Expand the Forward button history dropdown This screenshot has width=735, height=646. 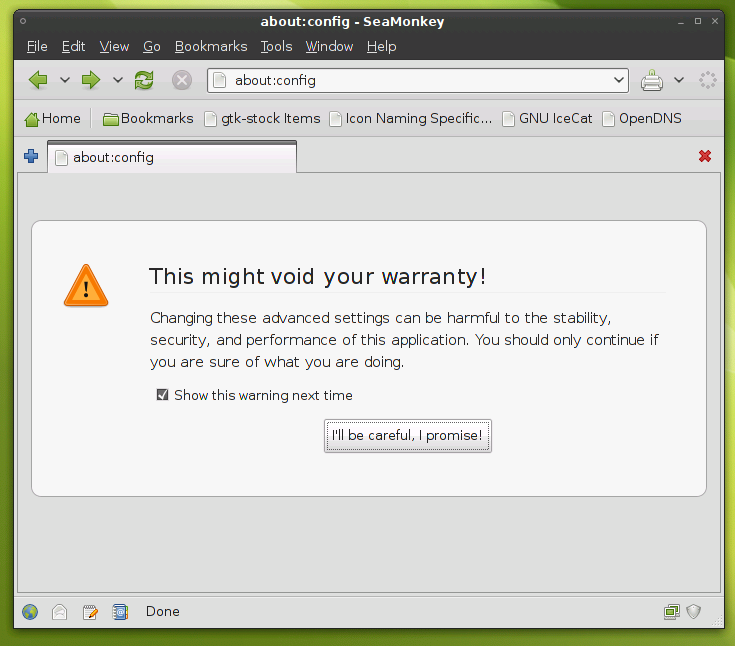click(x=118, y=80)
